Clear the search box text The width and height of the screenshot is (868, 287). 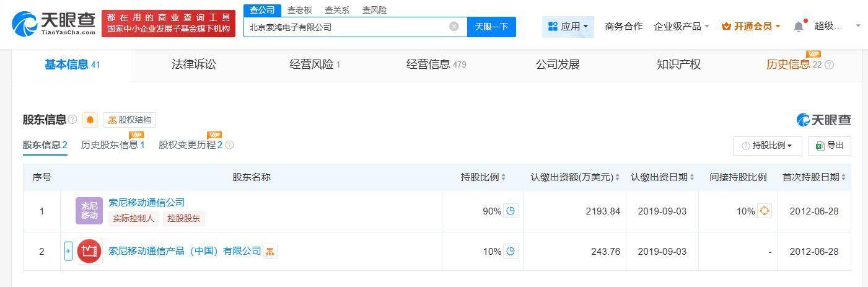click(454, 27)
